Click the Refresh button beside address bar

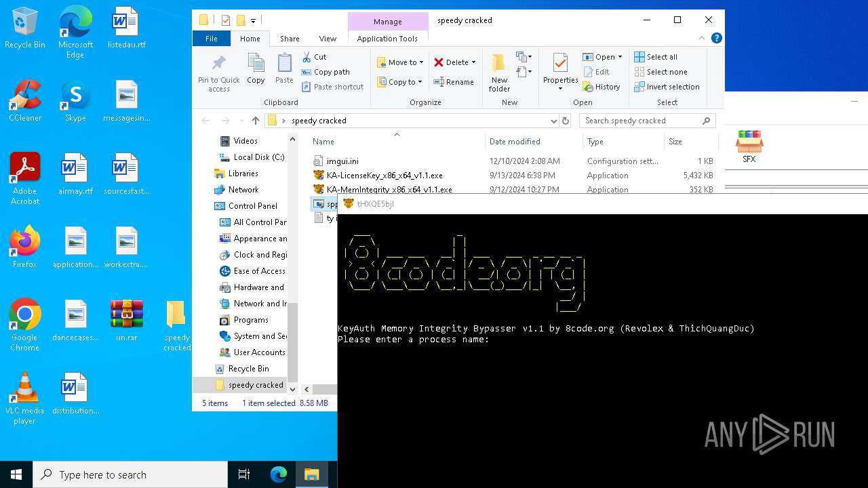coord(566,121)
